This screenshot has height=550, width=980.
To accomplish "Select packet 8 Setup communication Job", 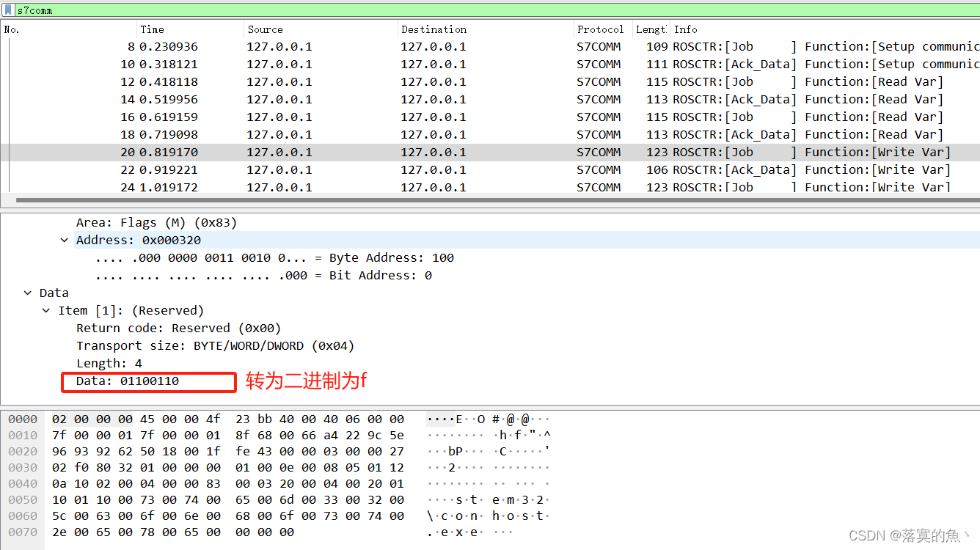I will tap(490, 46).
